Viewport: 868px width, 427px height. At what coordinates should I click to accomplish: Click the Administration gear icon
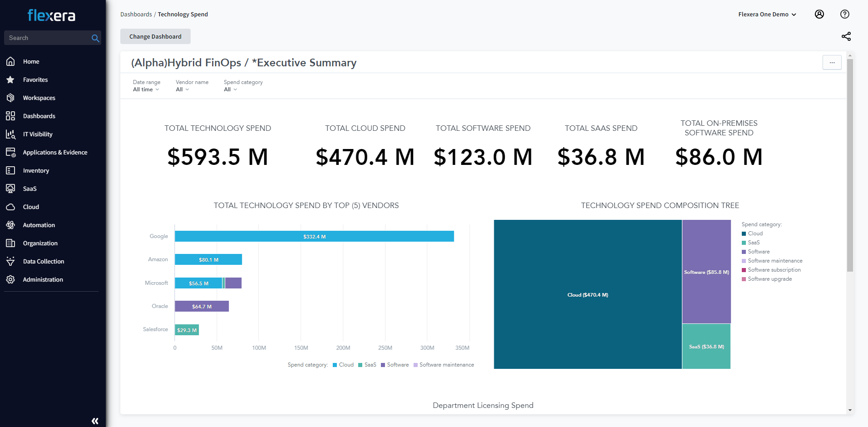[10, 279]
